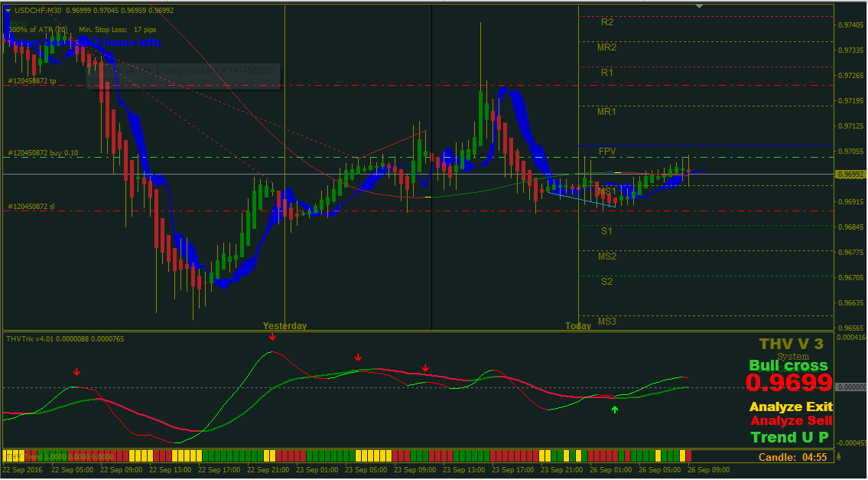
Task: Click 'THVTrix v4.01' indicator title text
Action: tap(29, 338)
